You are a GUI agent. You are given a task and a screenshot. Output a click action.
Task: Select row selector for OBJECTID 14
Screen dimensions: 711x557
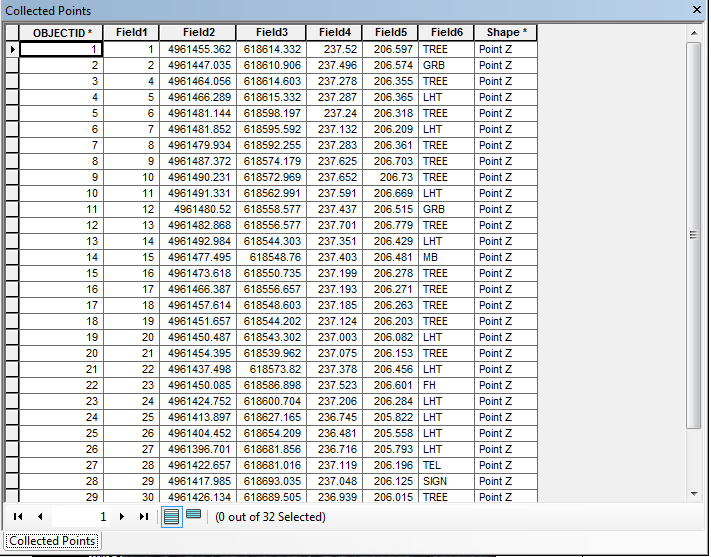12,257
